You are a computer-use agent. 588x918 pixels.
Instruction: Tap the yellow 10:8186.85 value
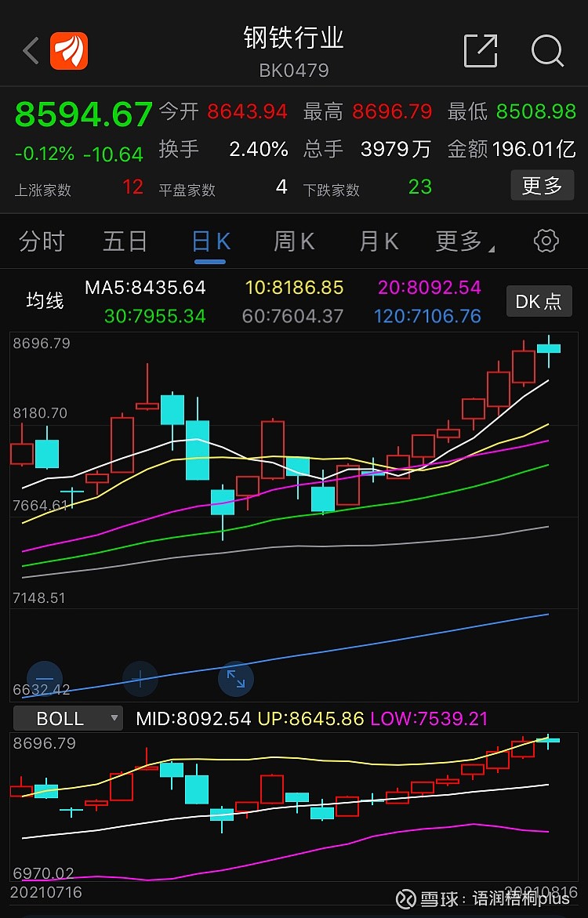(294, 288)
